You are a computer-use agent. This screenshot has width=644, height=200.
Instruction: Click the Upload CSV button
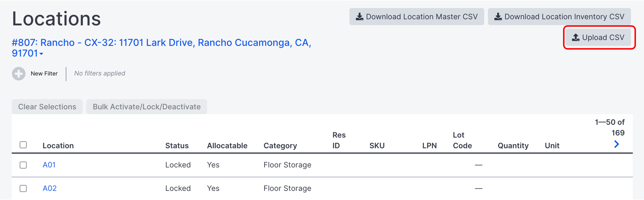pyautogui.click(x=598, y=38)
